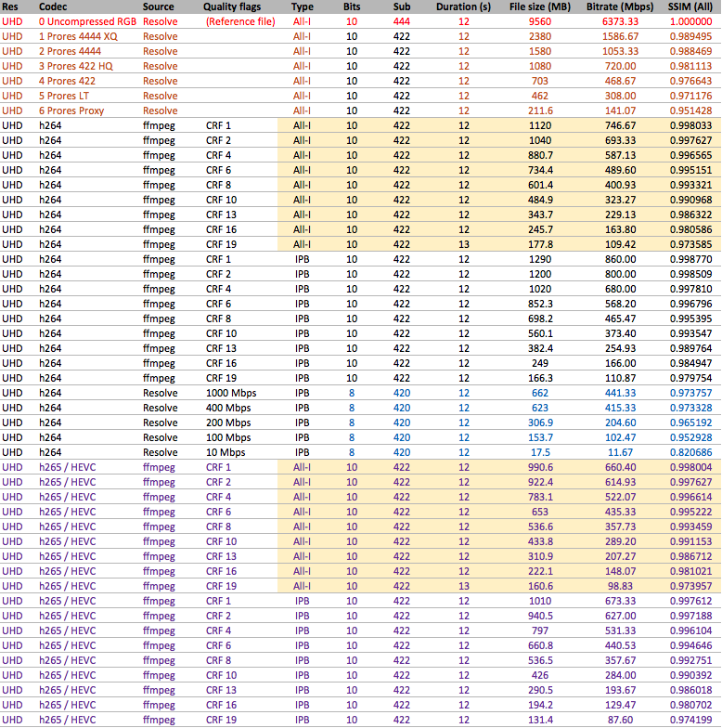Click the file size value '17.5'

point(540,453)
